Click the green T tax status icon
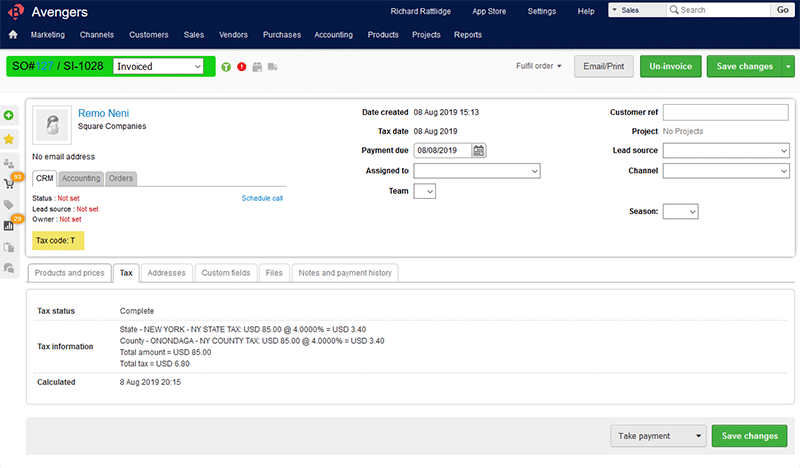Viewport: 800px width, 468px height. (226, 67)
